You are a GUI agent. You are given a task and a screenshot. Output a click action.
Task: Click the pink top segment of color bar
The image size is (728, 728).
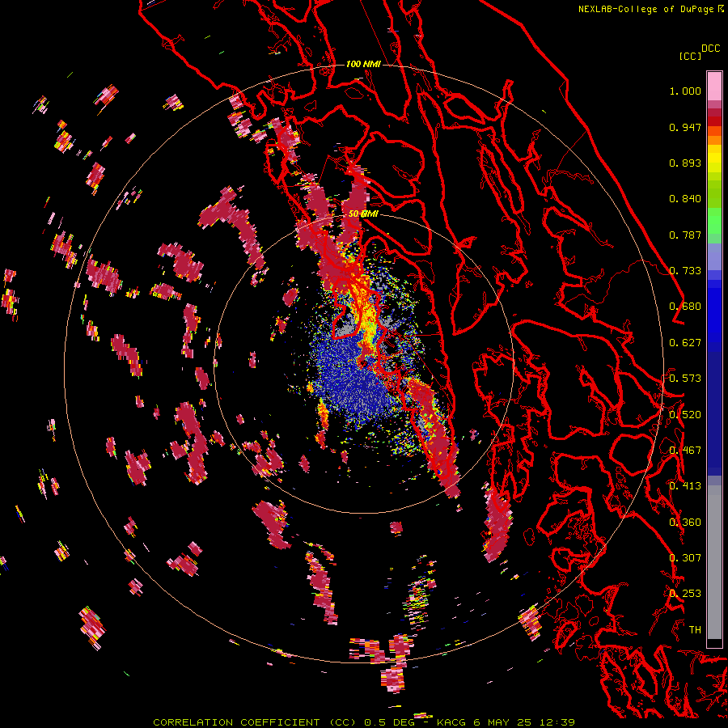[x=714, y=86]
